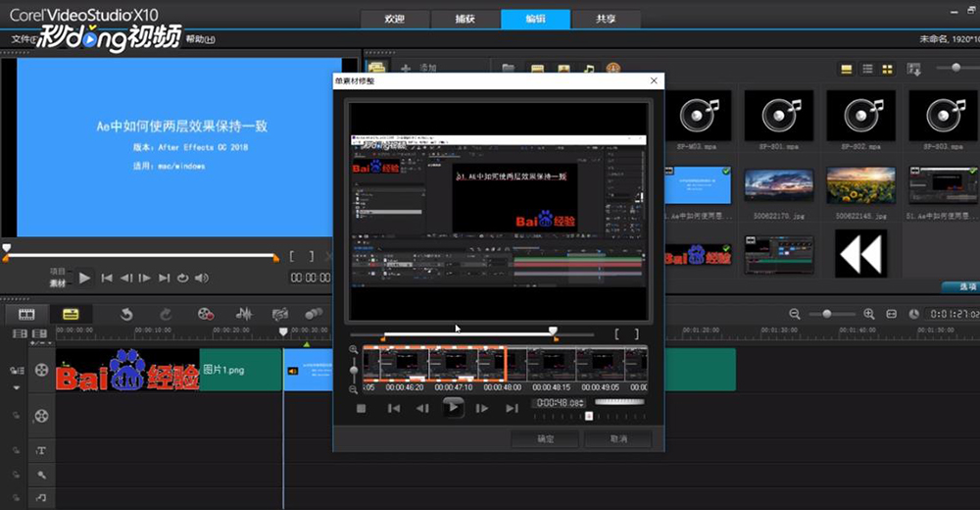Image resolution: width=980 pixels, height=510 pixels.
Task: Click the 取消 button in trim dialog
Action: (618, 438)
